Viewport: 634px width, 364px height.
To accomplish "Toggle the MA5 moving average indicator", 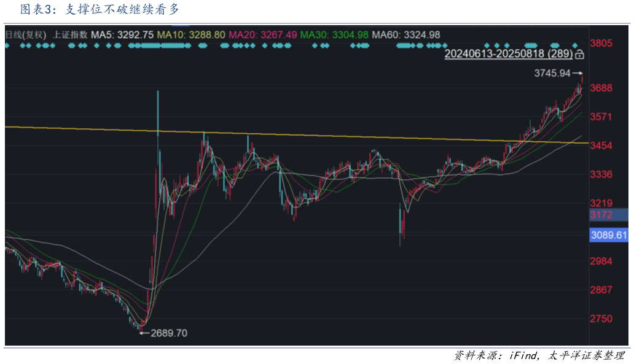I will [122, 35].
